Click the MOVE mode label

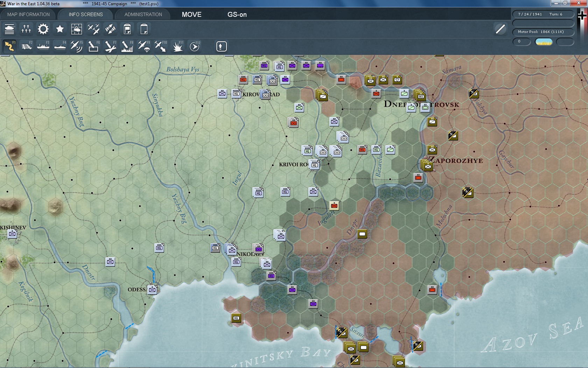coord(191,14)
